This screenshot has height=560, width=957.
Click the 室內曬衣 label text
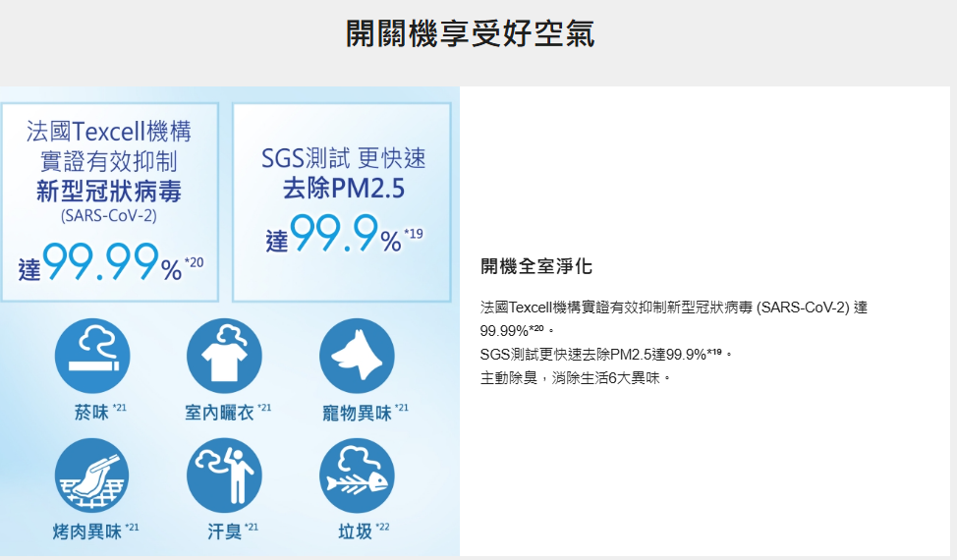pyautogui.click(x=219, y=413)
